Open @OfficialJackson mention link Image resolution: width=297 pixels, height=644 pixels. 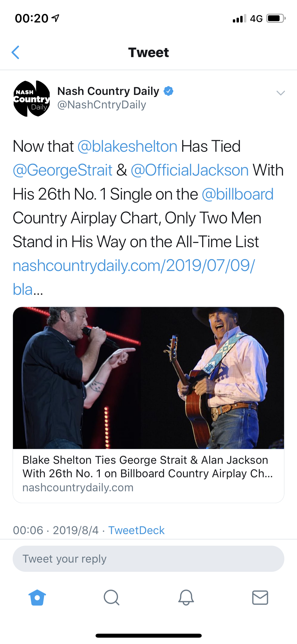click(190, 170)
